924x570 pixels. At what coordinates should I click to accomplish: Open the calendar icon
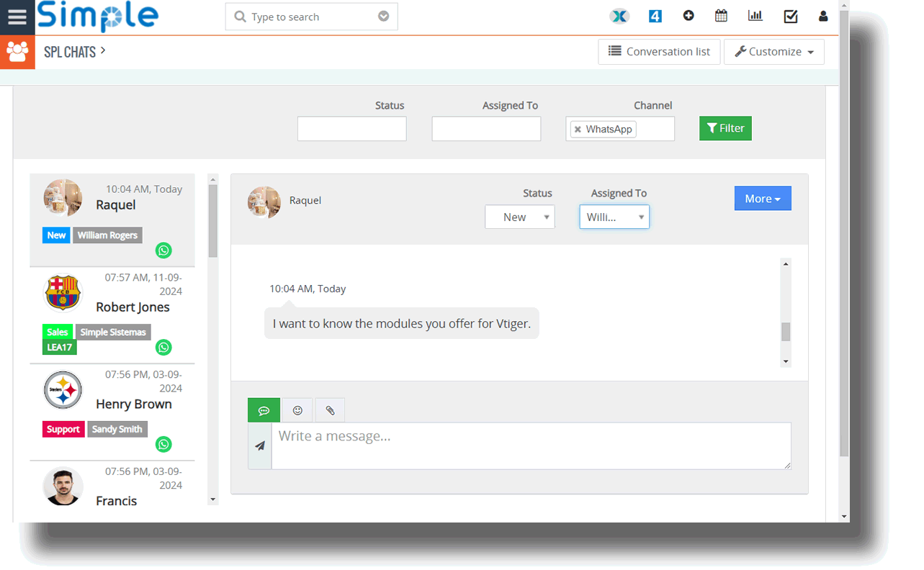click(721, 16)
